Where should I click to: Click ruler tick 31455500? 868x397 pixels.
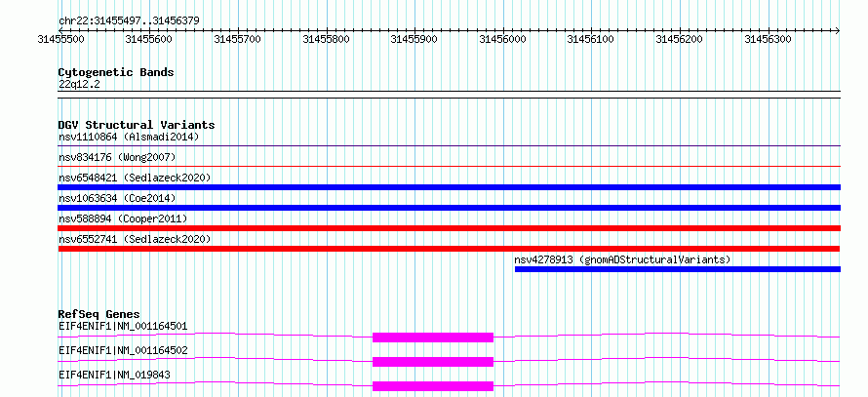[60, 39]
